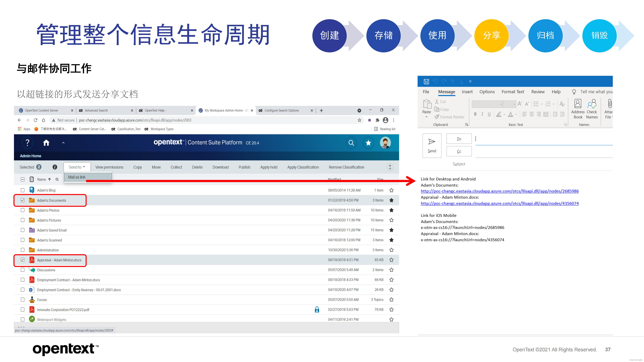Uncheck Appraisal - Adam Minton.docx checkbox
644x362 pixels.
tap(23, 260)
